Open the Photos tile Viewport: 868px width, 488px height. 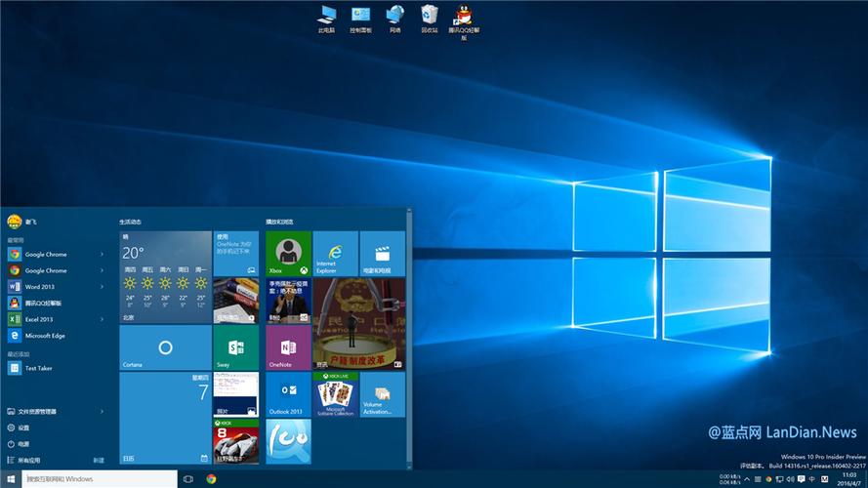(236, 394)
